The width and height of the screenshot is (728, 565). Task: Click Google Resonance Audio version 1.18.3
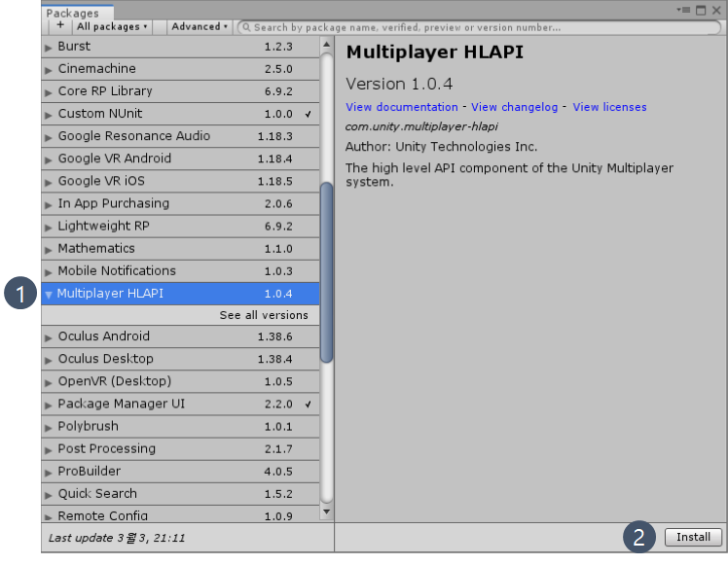pos(274,136)
